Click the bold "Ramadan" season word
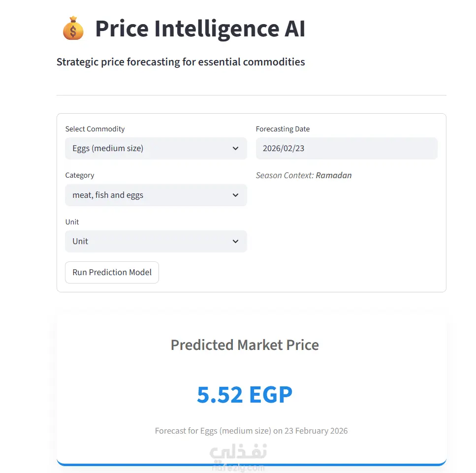The width and height of the screenshot is (476, 473). pos(334,175)
